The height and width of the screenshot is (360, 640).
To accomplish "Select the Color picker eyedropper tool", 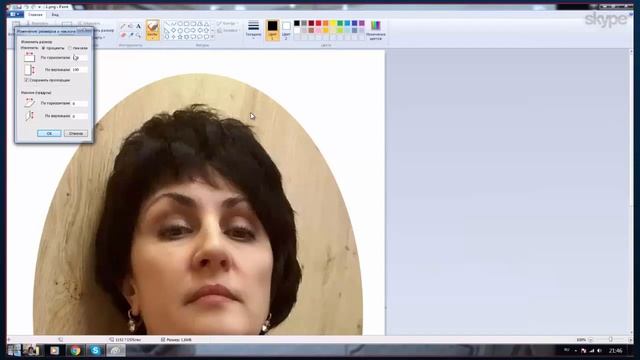I will pyautogui.click(x=131, y=35).
